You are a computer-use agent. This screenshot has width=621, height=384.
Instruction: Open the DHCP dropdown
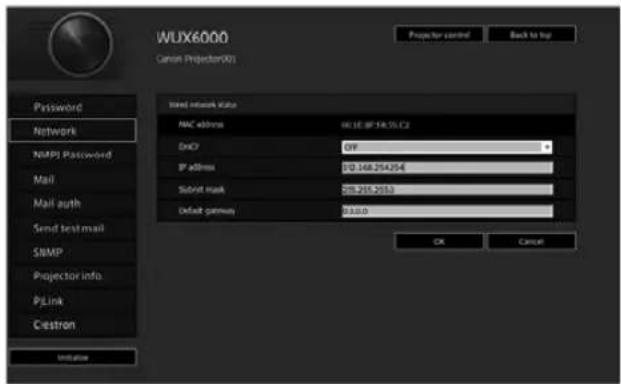point(447,147)
